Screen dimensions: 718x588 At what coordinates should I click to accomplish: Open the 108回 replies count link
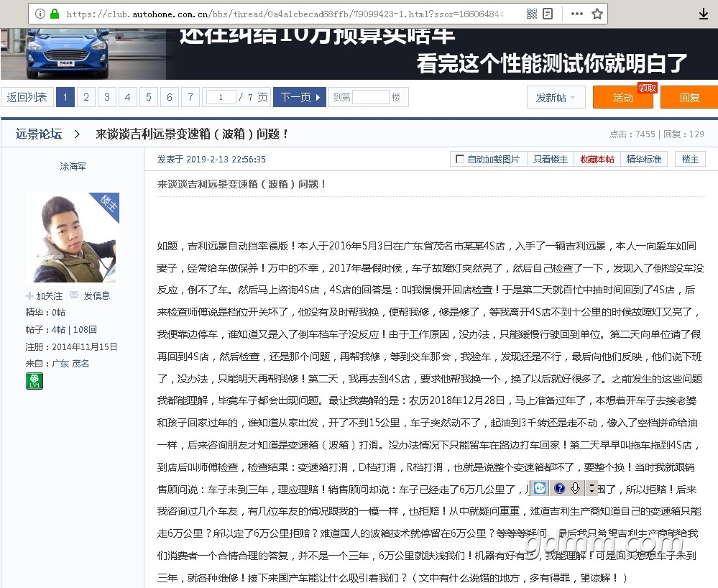pyautogui.click(x=85, y=330)
